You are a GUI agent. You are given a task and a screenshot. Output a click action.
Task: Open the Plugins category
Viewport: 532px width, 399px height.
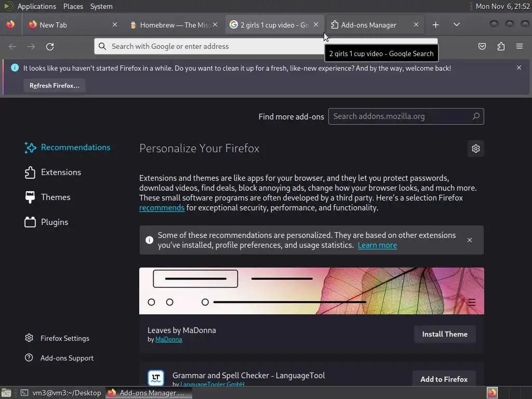[46, 222]
